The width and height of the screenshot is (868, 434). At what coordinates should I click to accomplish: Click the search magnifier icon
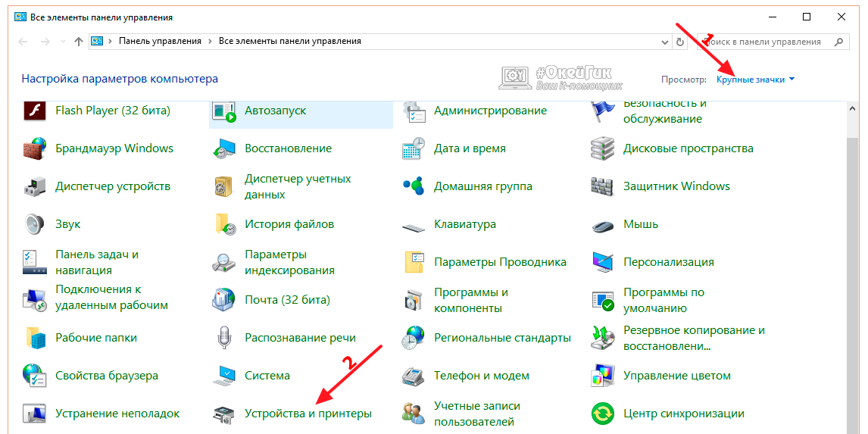pyautogui.click(x=839, y=42)
